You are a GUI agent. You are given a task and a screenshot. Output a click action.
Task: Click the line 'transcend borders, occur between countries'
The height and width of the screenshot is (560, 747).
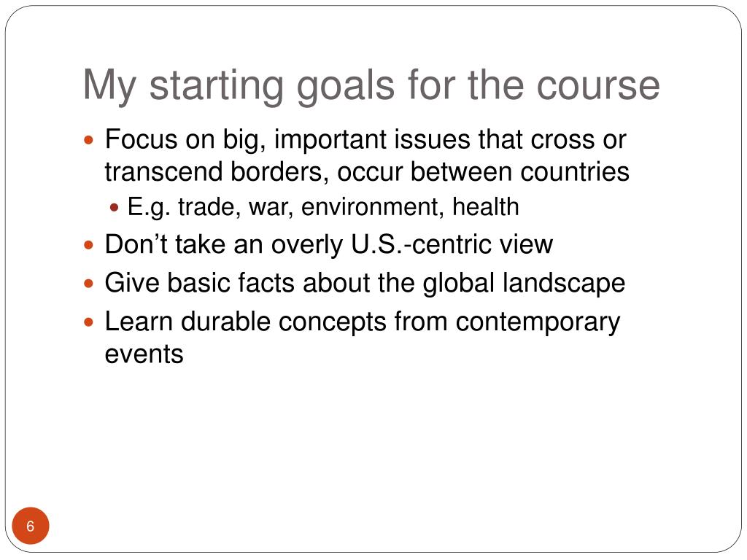click(x=367, y=171)
